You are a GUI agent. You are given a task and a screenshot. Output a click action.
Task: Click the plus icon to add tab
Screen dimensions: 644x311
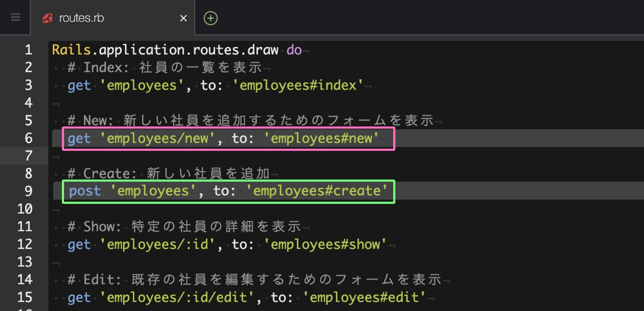[210, 18]
